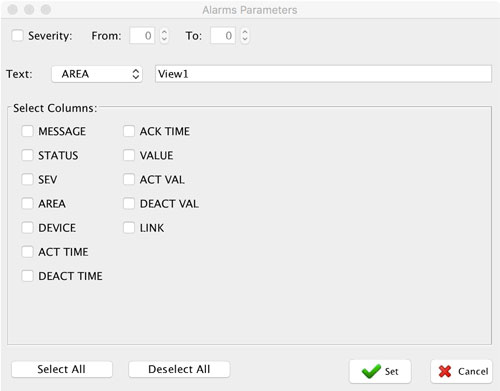Minimize the Alarms Parameters window
Image resolution: width=500 pixels, height=391 pixels.
(29, 10)
